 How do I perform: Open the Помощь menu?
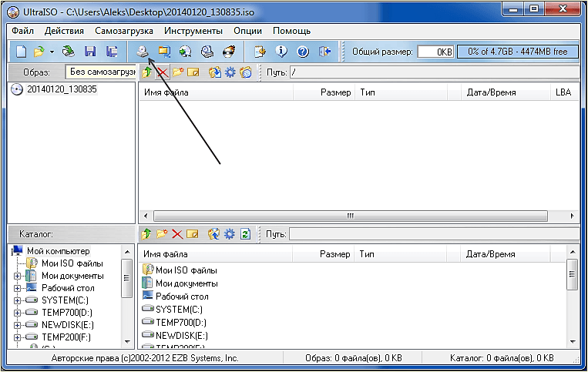(292, 31)
